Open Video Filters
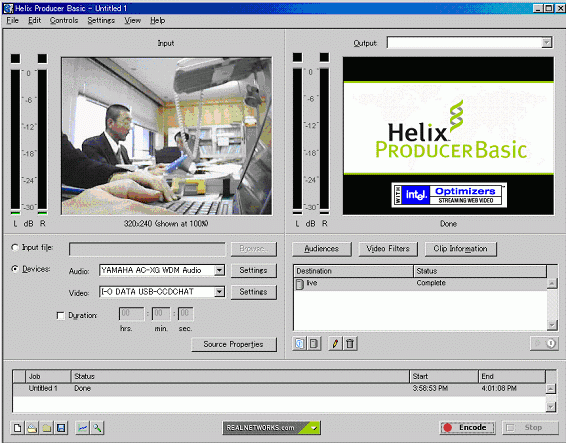 pos(388,249)
